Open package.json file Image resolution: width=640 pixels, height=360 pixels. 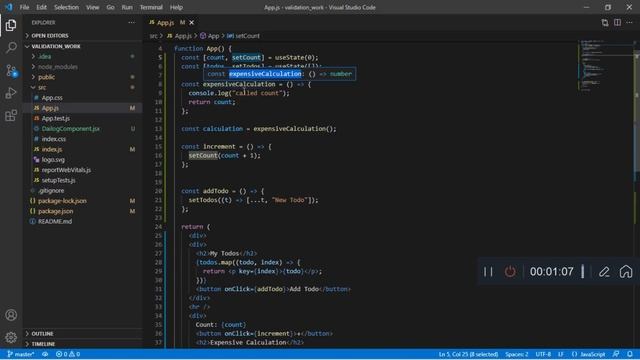tap(56, 211)
